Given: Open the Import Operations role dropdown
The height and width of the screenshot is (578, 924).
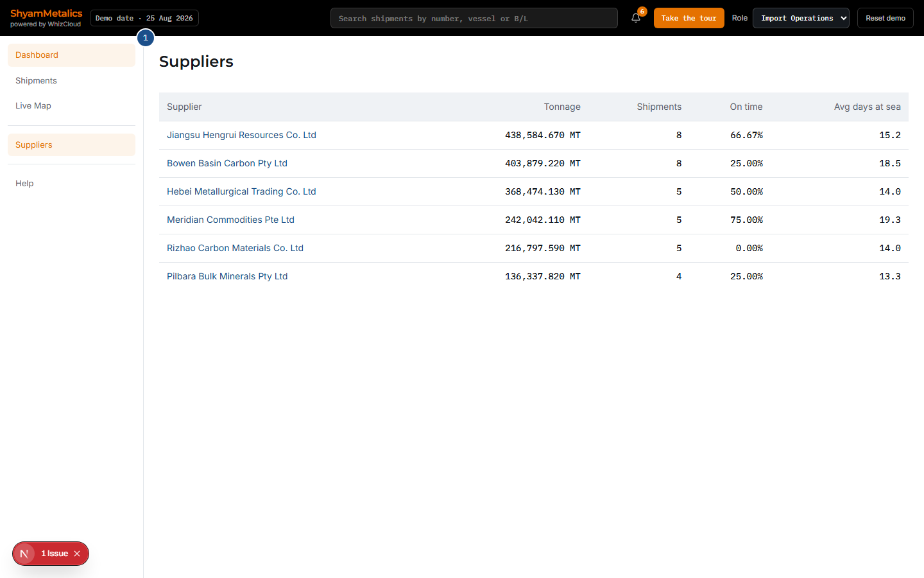Looking at the screenshot, I should click(801, 18).
